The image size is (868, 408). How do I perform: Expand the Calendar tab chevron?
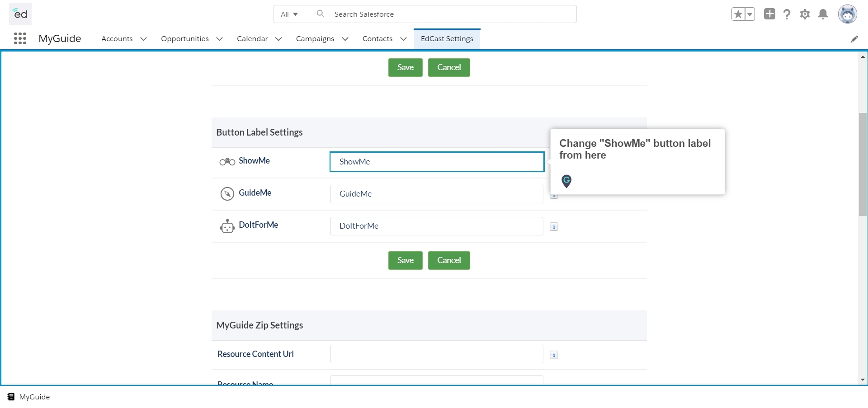(x=278, y=39)
